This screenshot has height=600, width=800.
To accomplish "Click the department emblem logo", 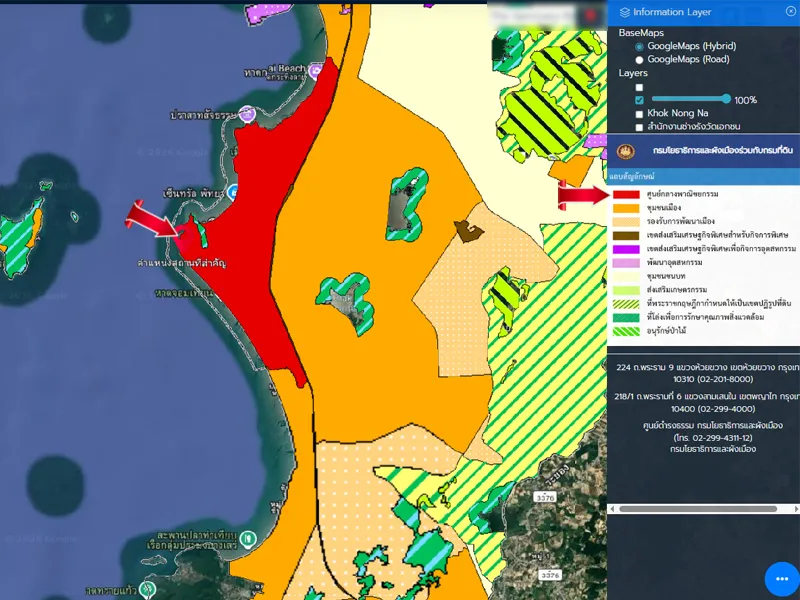I will [626, 151].
